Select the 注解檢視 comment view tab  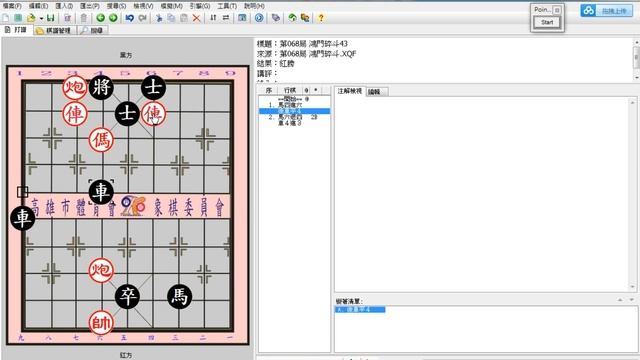click(350, 91)
